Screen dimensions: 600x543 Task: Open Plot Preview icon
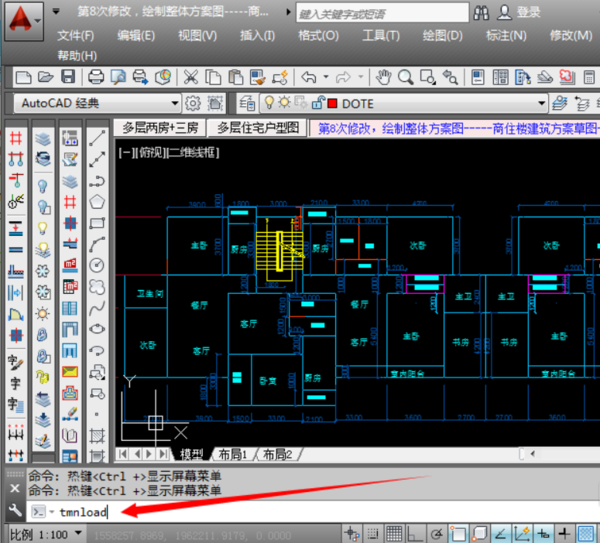(x=118, y=77)
